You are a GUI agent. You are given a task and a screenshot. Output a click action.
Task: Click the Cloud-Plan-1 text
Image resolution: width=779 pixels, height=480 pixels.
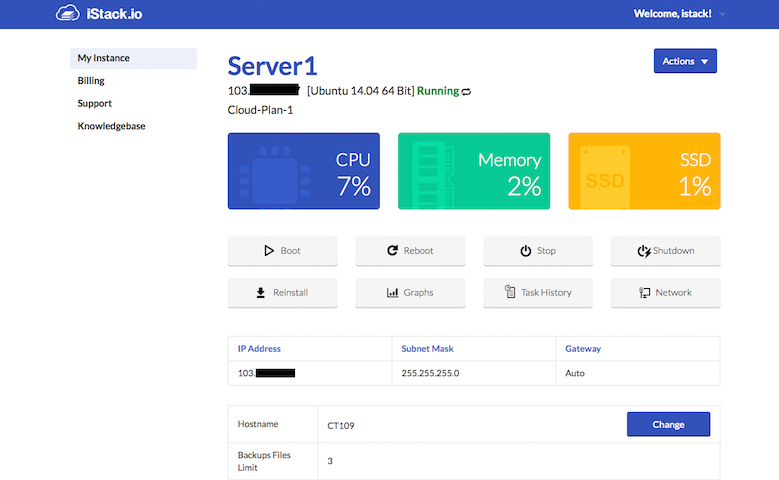[260, 110]
